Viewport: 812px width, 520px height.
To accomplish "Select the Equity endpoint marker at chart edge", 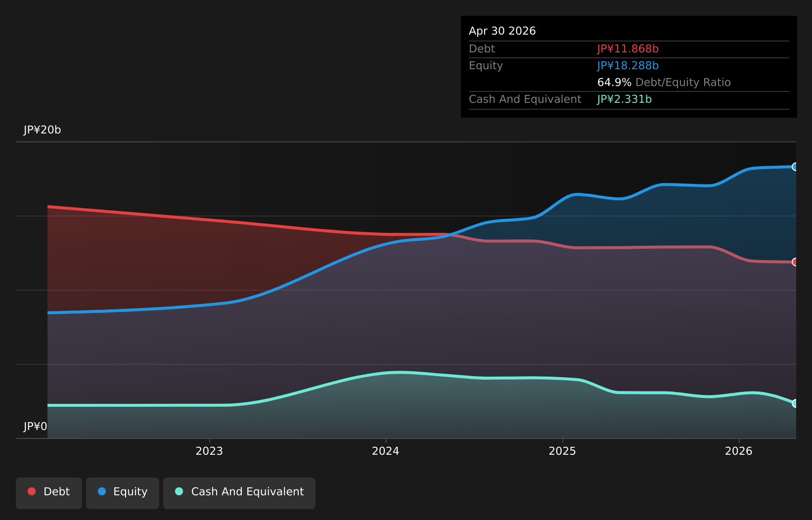I will point(795,167).
